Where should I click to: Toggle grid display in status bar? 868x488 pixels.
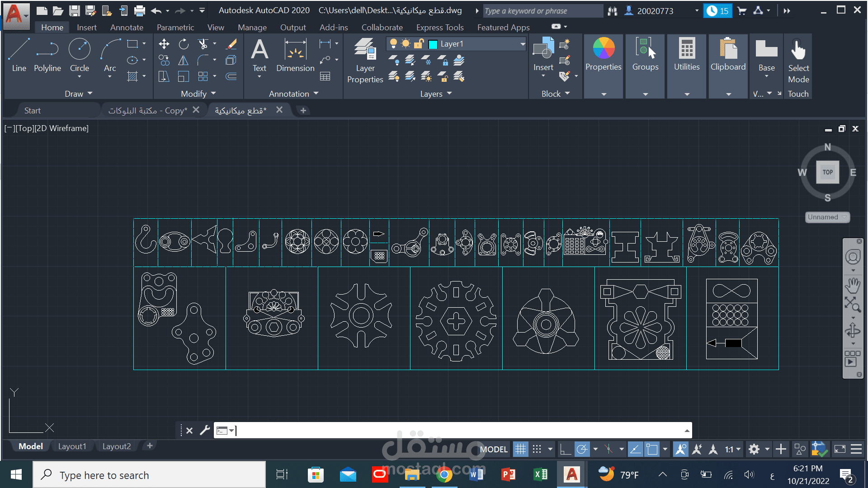click(520, 449)
